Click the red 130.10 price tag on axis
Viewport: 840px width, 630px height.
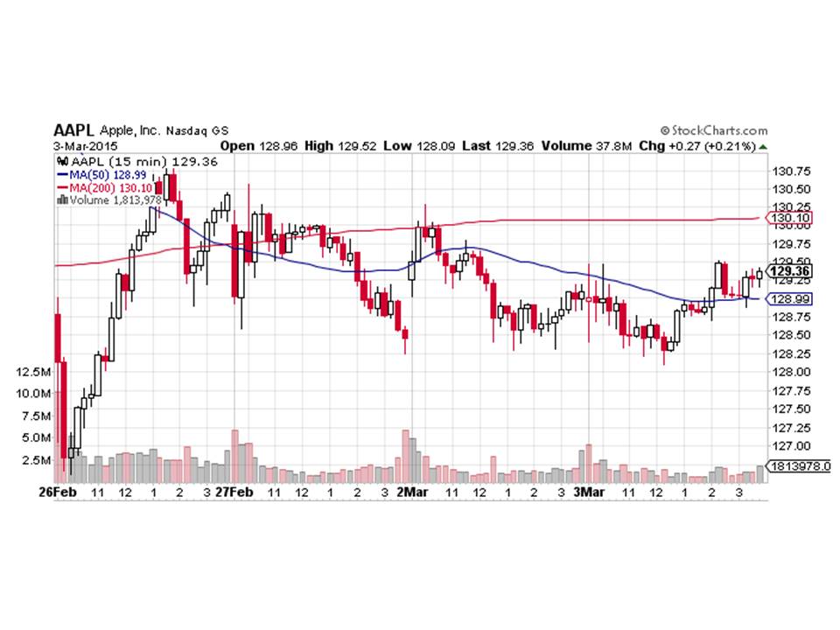789,218
